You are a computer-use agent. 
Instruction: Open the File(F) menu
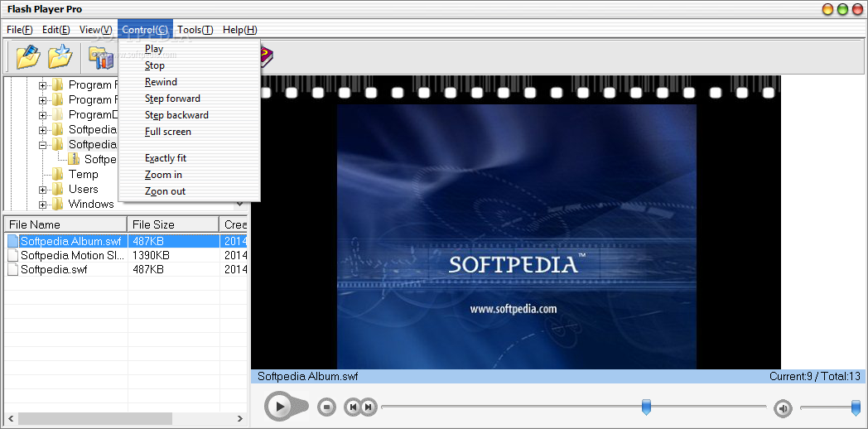[x=20, y=30]
